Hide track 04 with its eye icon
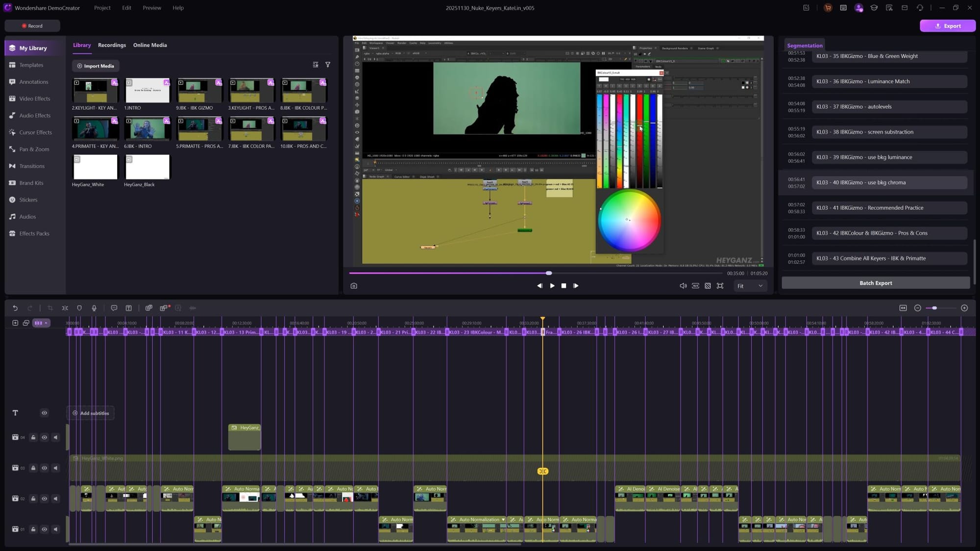Image resolution: width=980 pixels, height=551 pixels. click(44, 437)
